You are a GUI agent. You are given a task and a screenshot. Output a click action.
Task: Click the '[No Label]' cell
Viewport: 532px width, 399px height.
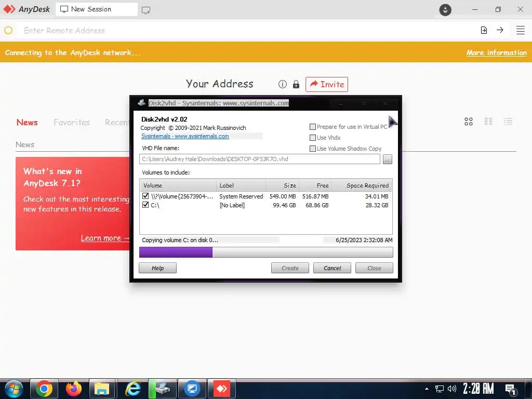click(x=232, y=205)
